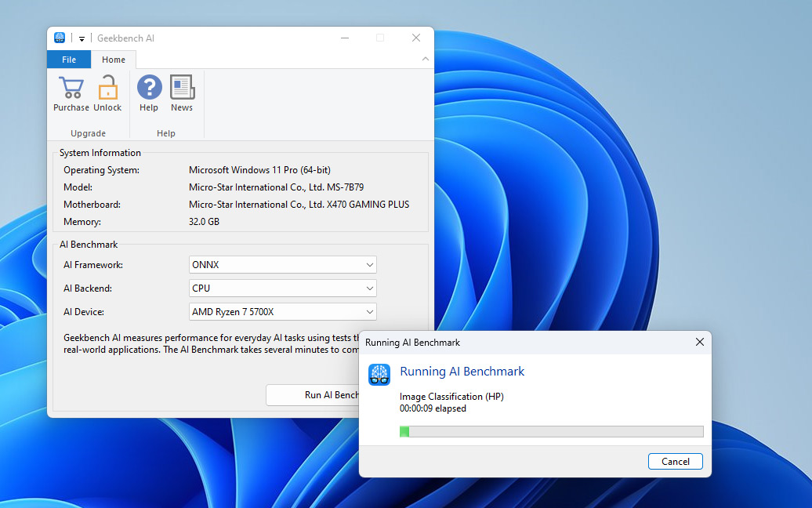The width and height of the screenshot is (812, 508).
Task: Click the Geekbench brain icon in the dialog
Action: [379, 375]
